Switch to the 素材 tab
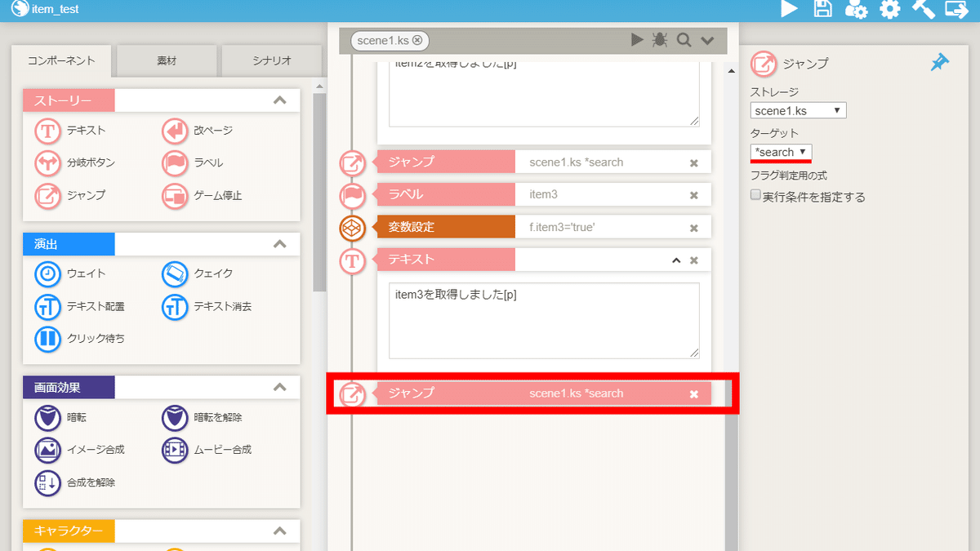The width and height of the screenshot is (980, 551). tap(167, 60)
